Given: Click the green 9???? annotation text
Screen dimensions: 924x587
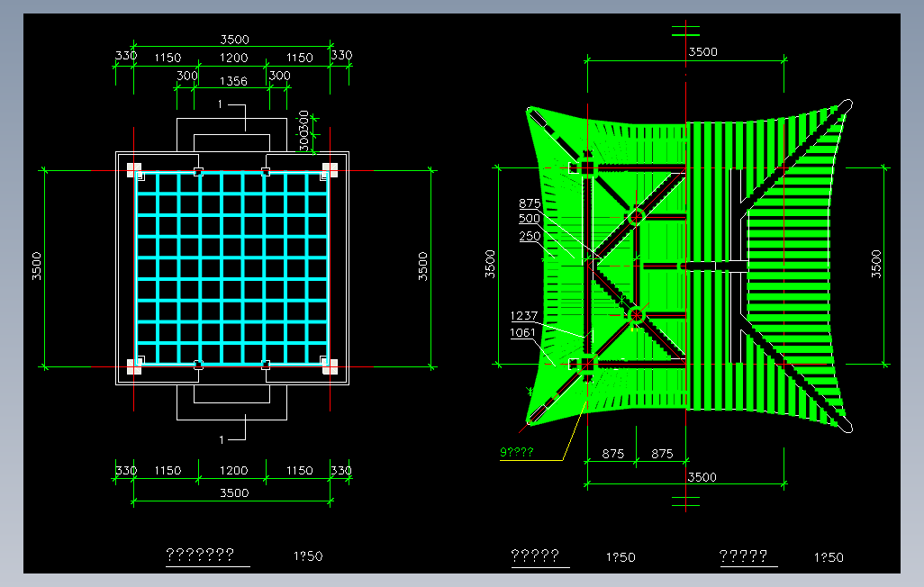Looking at the screenshot, I should pyautogui.click(x=516, y=452).
